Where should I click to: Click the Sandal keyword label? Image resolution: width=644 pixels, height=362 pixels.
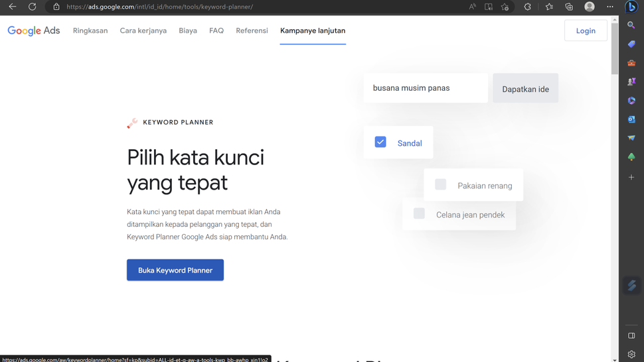click(x=410, y=143)
